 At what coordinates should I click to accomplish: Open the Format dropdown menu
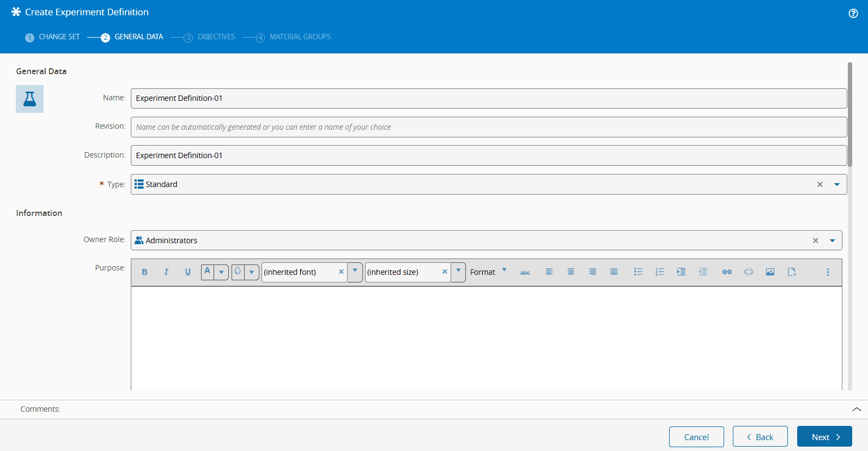click(x=488, y=272)
